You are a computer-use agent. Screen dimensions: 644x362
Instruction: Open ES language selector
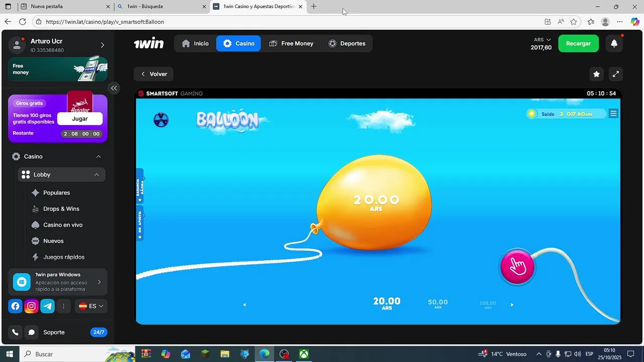91,306
